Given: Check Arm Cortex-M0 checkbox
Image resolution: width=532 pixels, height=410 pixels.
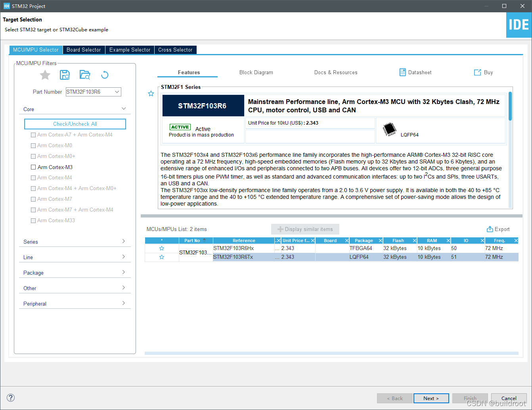Looking at the screenshot, I should pos(33,146).
